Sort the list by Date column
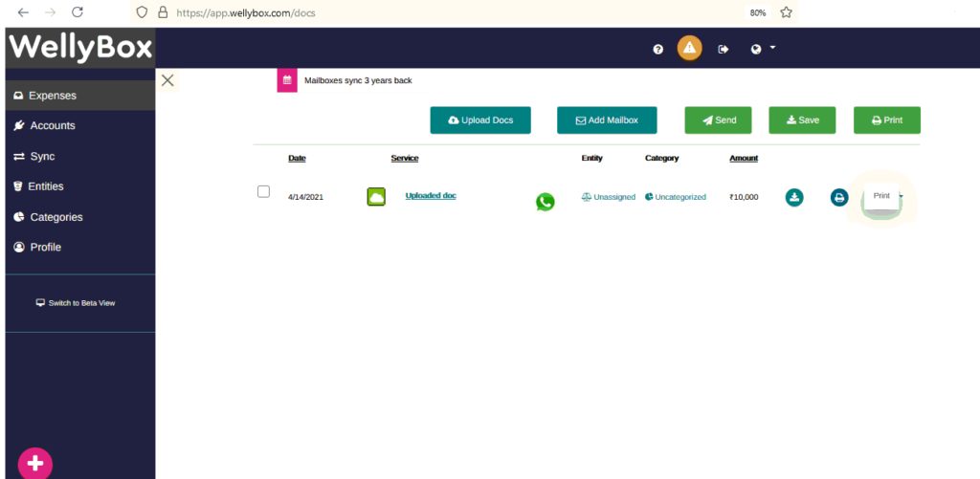The width and height of the screenshot is (980, 479). click(297, 158)
